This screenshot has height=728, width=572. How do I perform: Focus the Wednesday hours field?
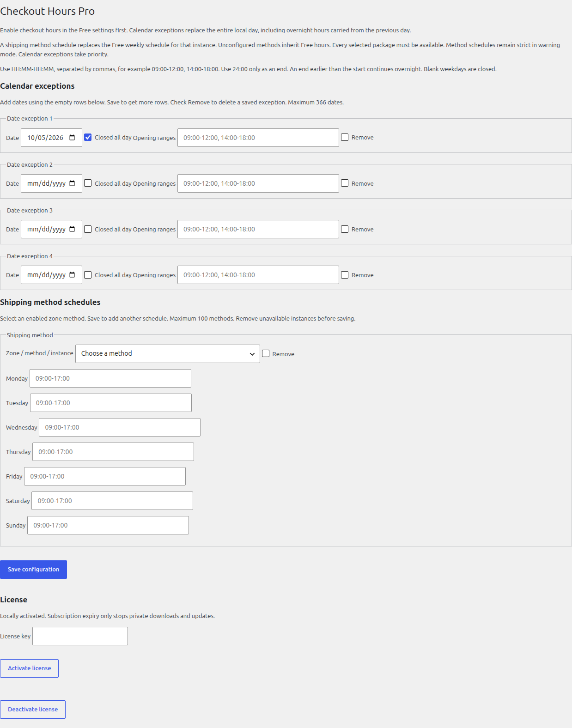[x=120, y=427]
